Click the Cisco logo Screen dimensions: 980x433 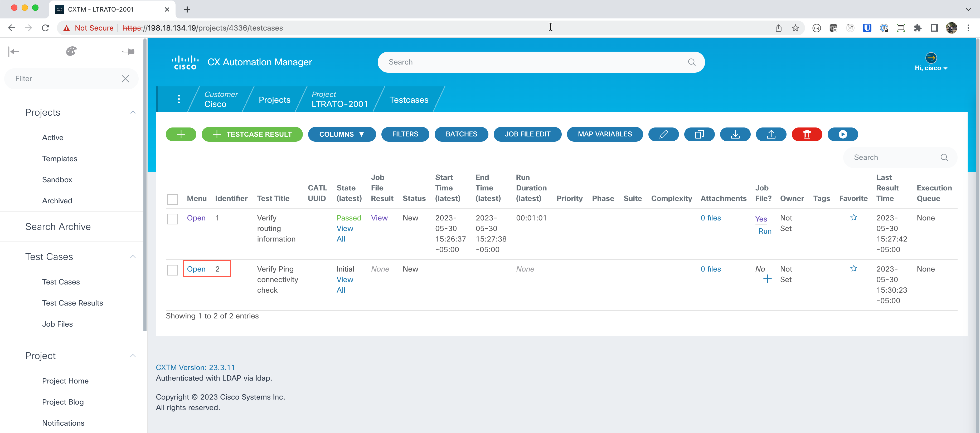[x=185, y=62]
